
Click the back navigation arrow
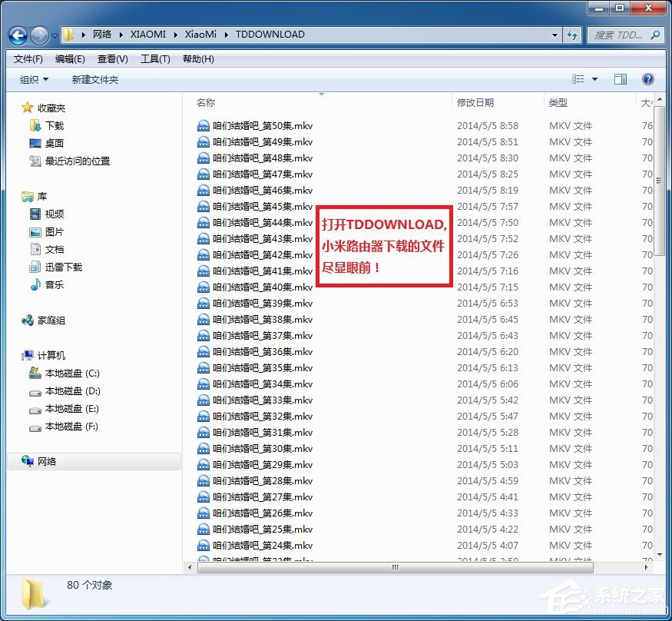tap(17, 35)
